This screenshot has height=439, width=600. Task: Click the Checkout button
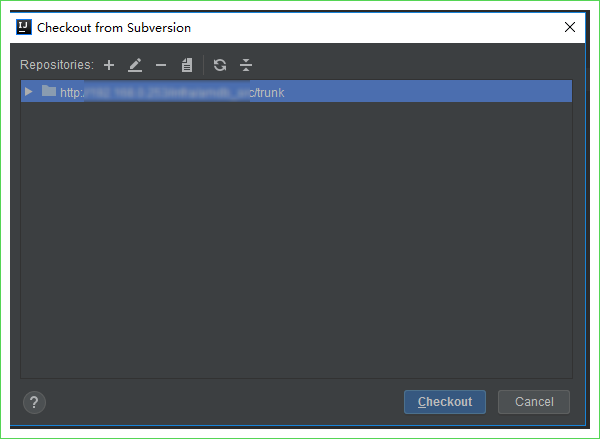(445, 402)
